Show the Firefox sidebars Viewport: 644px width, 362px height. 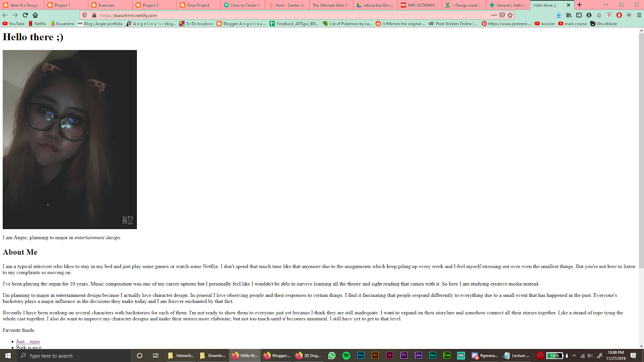pyautogui.click(x=579, y=15)
